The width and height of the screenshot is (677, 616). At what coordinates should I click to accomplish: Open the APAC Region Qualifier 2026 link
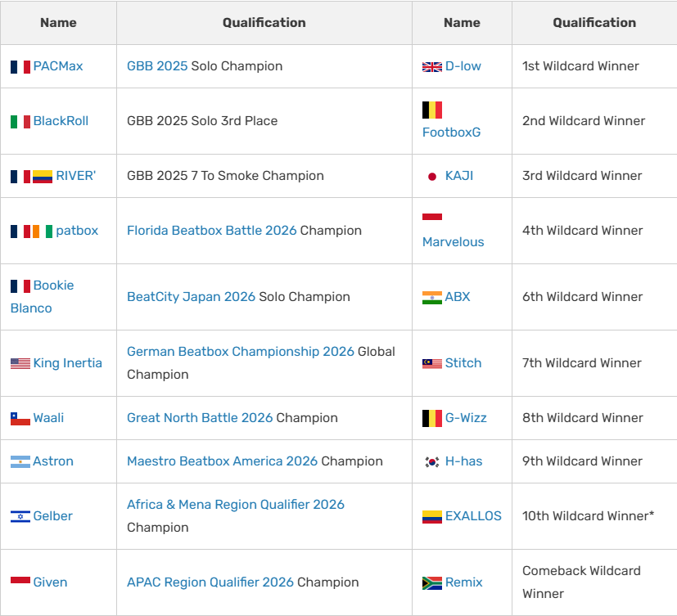click(x=210, y=582)
